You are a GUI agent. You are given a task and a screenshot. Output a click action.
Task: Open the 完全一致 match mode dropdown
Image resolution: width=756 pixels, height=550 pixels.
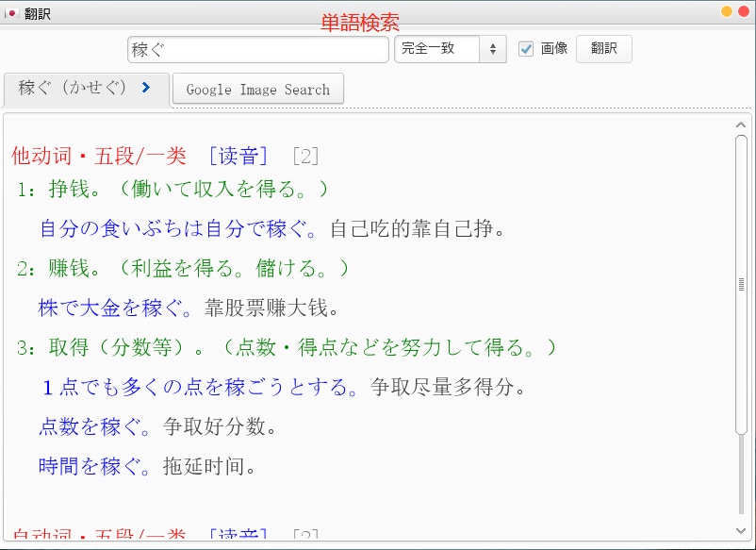(x=451, y=49)
